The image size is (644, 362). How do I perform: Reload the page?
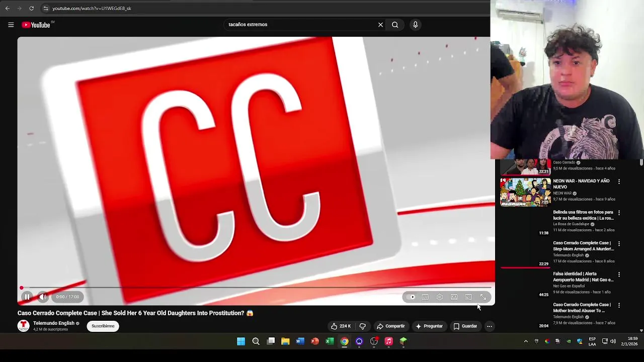click(31, 9)
